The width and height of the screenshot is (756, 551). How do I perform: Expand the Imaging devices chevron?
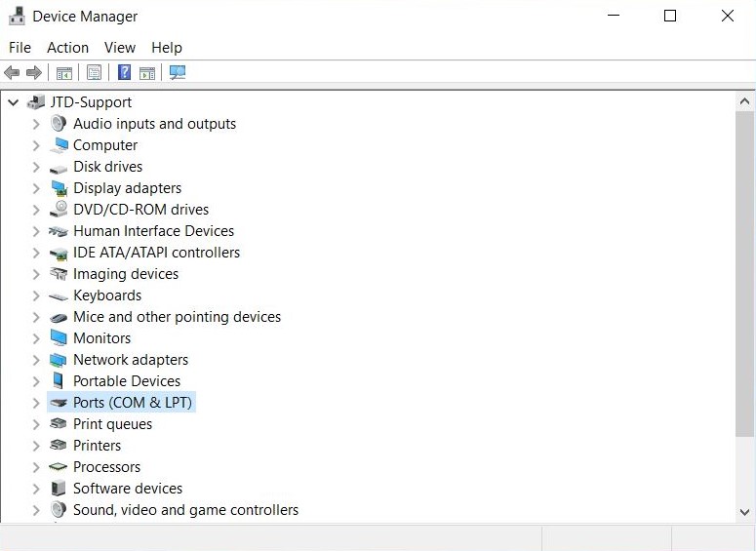pyautogui.click(x=36, y=274)
